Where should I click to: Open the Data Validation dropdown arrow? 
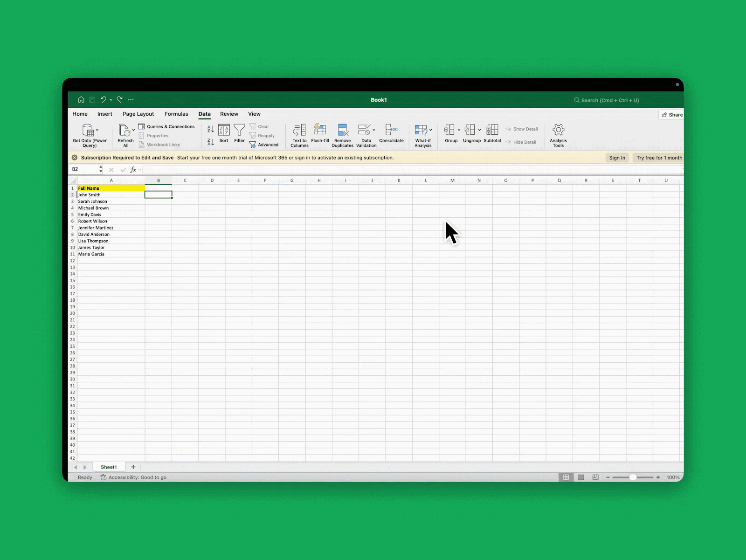(373, 129)
